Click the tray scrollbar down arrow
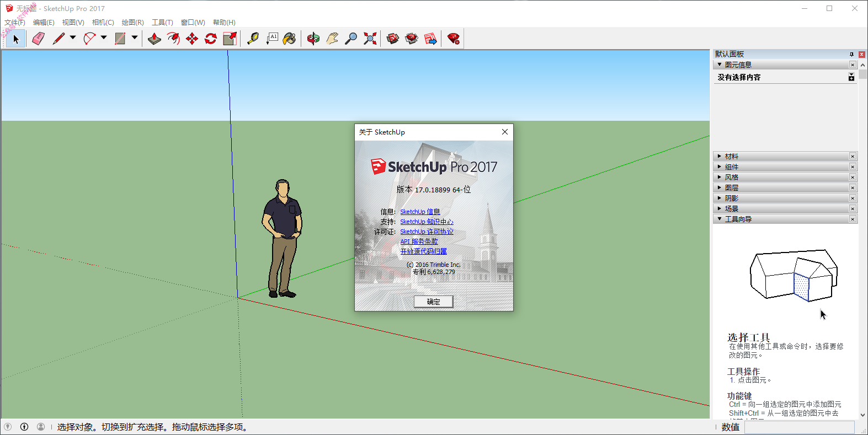Screen dimensions: 868x435 (x=862, y=415)
